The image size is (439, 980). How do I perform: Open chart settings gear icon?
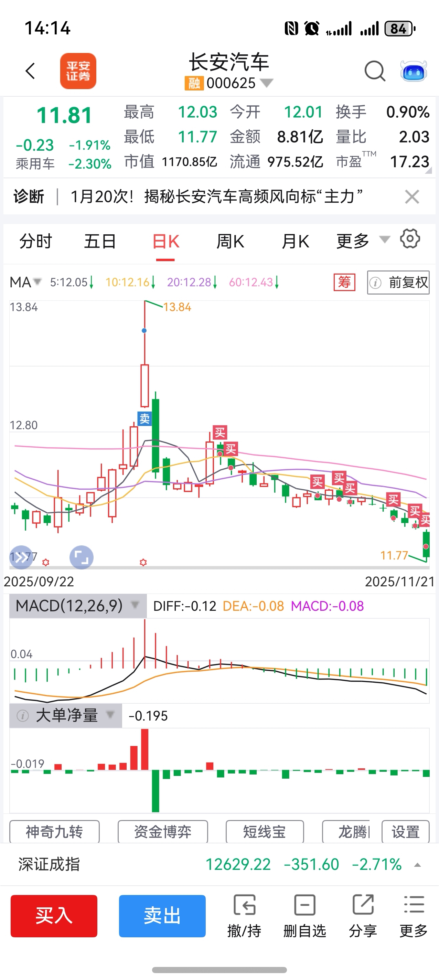point(410,239)
